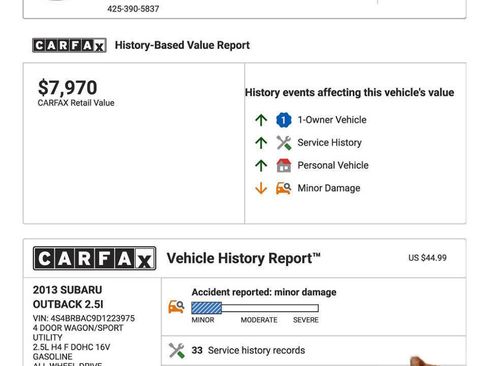Click the accident damage severity bar

(x=255, y=308)
